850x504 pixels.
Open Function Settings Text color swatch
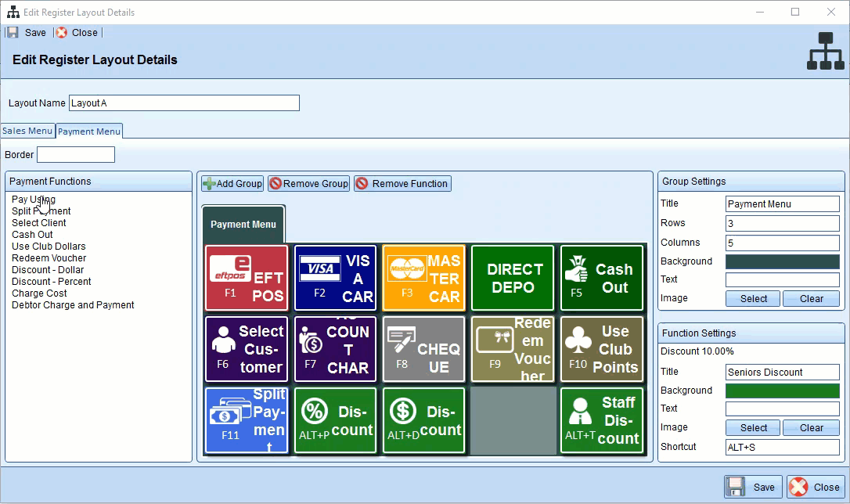point(782,409)
